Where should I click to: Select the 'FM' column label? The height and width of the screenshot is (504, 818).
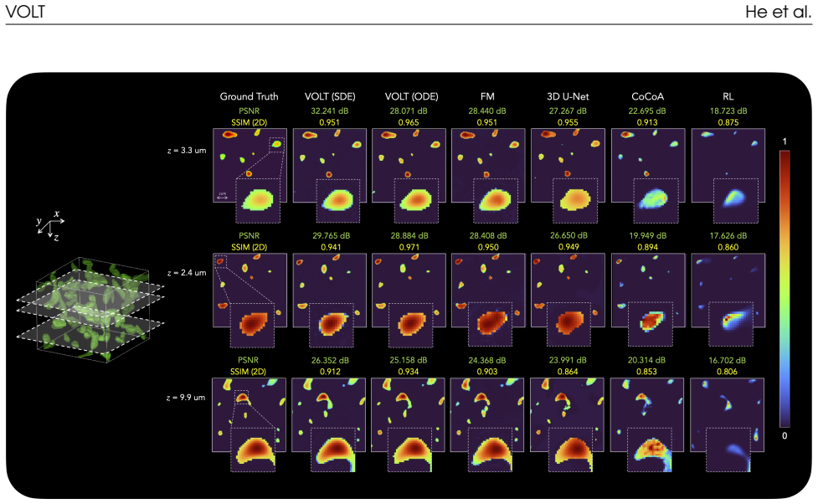pos(487,96)
